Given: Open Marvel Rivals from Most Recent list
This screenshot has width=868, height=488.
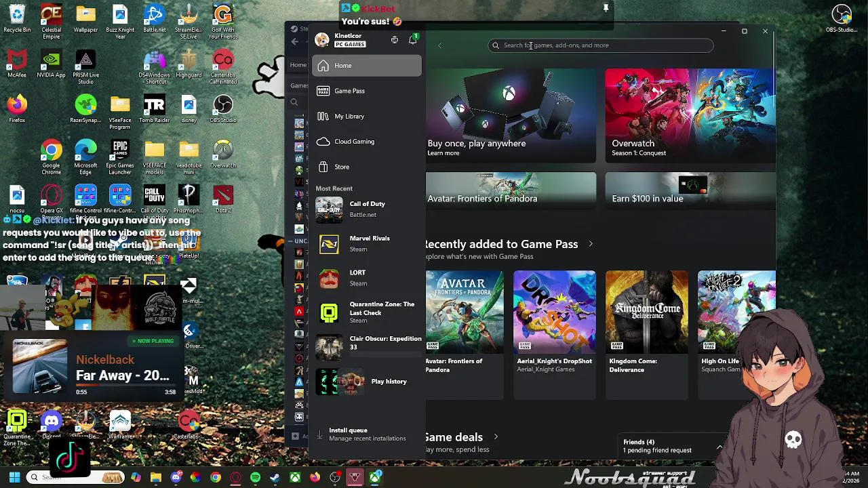Looking at the screenshot, I should click(367, 243).
